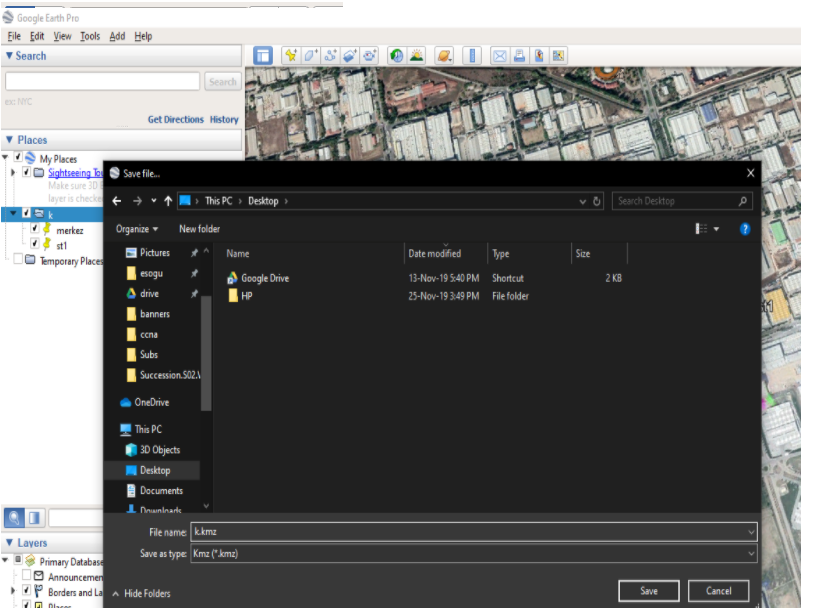Uncheck the merkez placemark checkbox
Image resolution: width=830 pixels, height=612 pixels.
(x=35, y=229)
